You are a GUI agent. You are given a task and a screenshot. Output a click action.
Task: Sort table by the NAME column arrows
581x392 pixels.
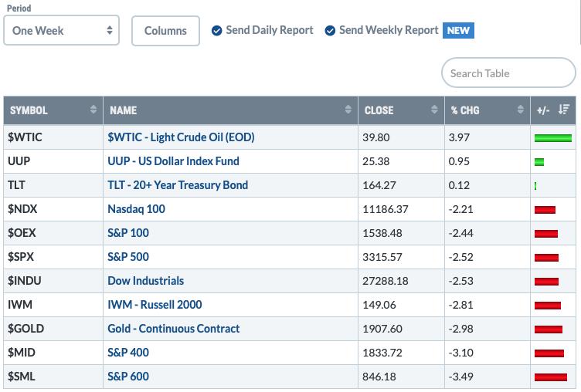348,110
